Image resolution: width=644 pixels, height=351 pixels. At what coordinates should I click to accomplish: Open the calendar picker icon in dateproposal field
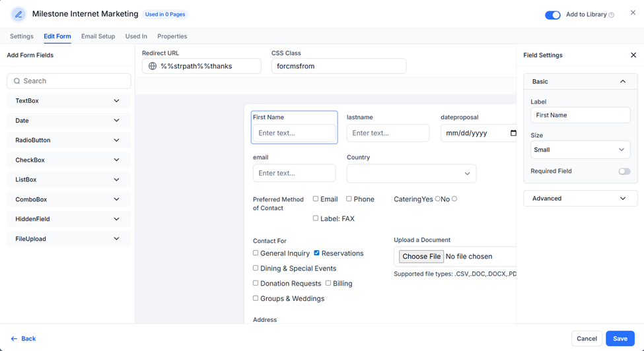click(513, 133)
